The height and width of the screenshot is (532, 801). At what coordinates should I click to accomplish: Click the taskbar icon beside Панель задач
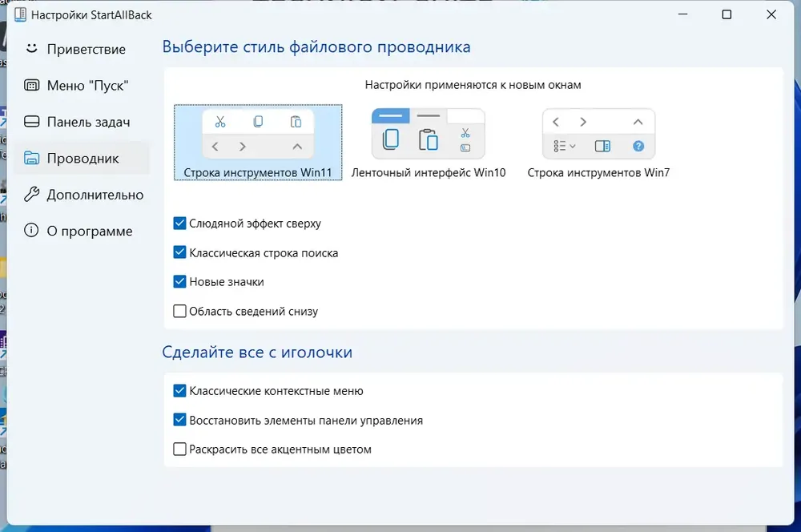click(x=32, y=122)
